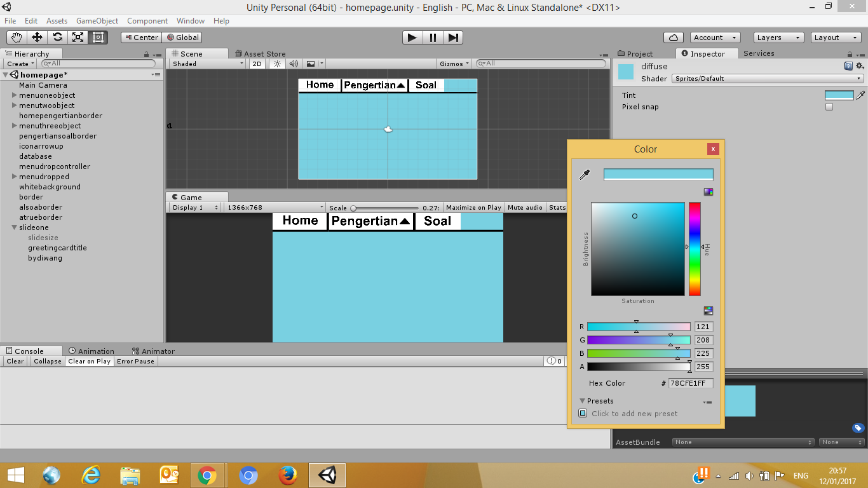Expand menuthreeobject in Hierarchy

pyautogui.click(x=15, y=126)
